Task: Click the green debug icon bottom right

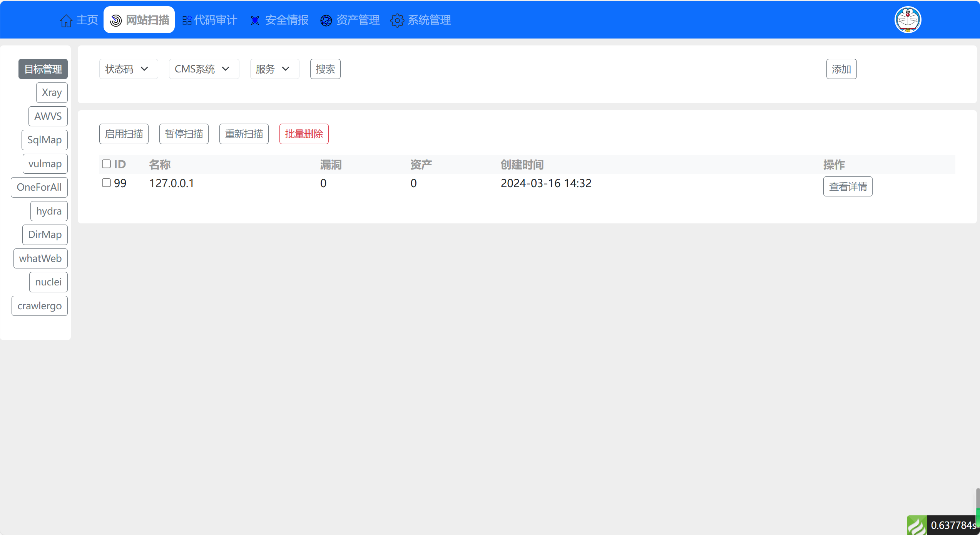Action: pos(916,525)
